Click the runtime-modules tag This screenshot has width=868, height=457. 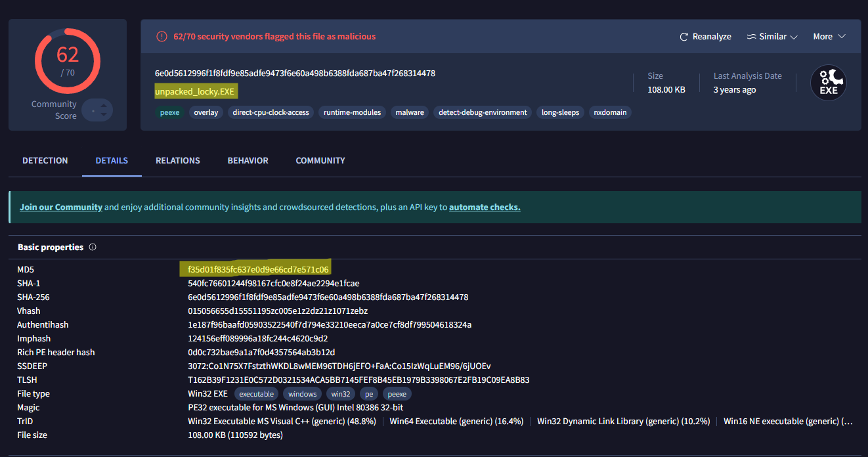[x=352, y=112]
